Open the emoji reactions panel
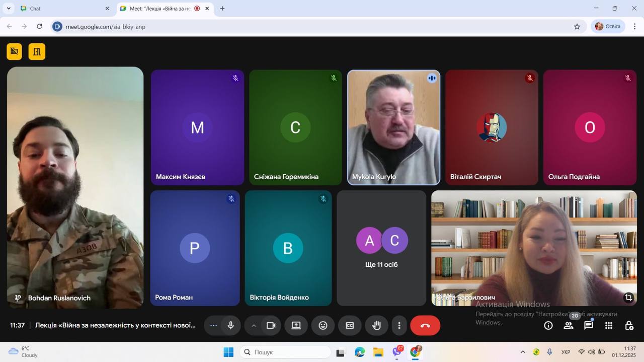The height and width of the screenshot is (362, 644). coord(323,326)
